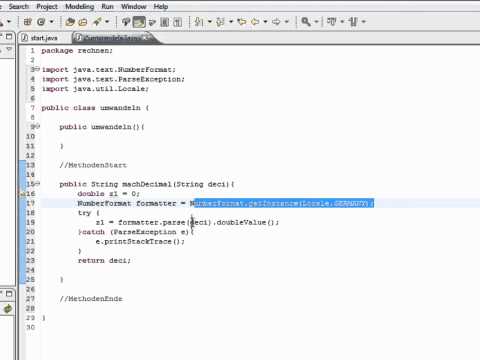This screenshot has height=360, width=480.
Task: Click the Previous Annotation up-arrow icon
Action: [220, 22]
